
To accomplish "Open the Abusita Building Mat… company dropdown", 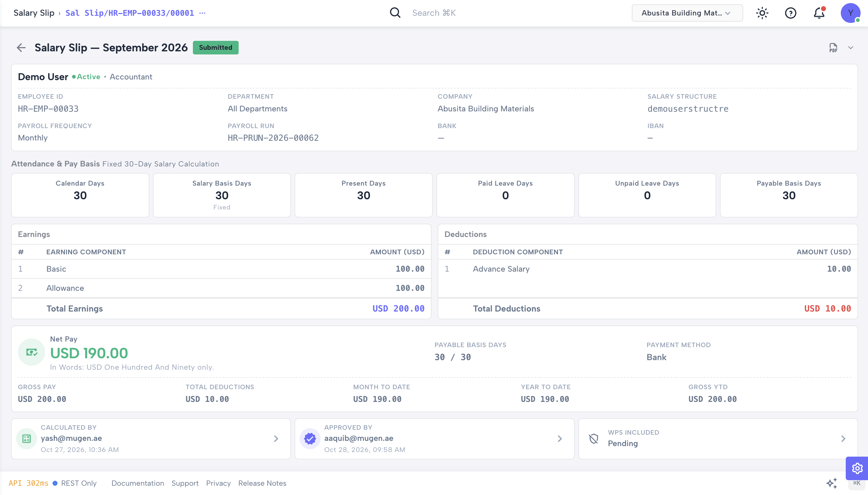I will click(687, 13).
